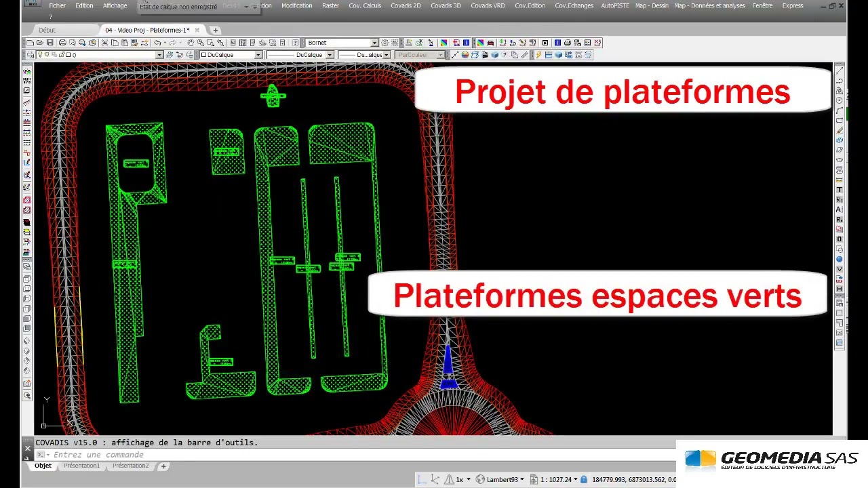Click the polar tracking icon in status bar
The image size is (868, 488).
pyautogui.click(x=435, y=479)
